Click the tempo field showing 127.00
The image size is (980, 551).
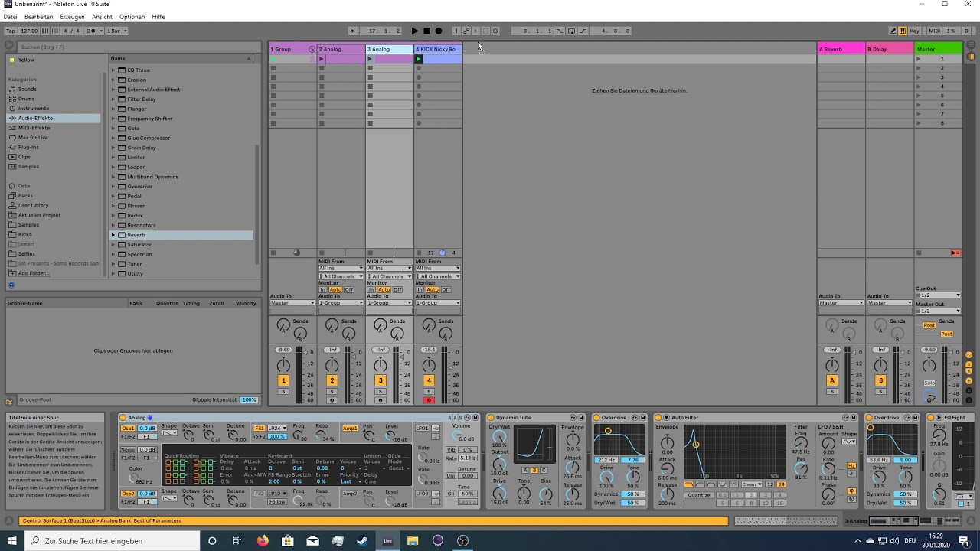pos(29,31)
